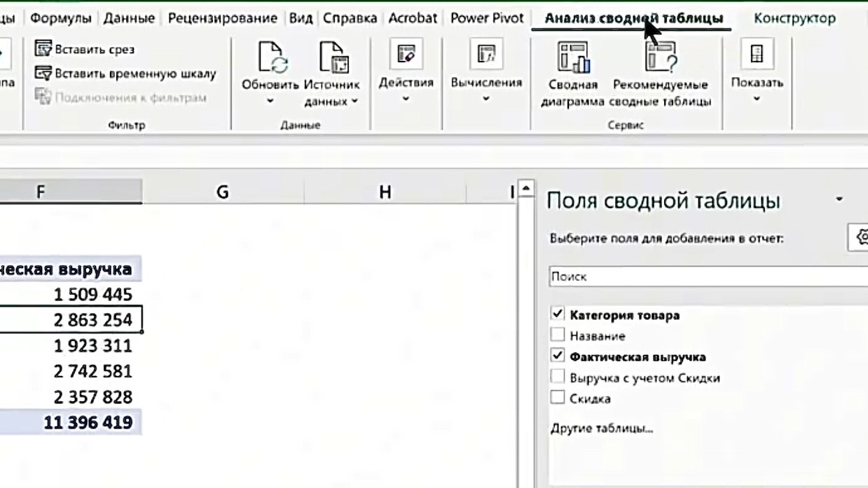The height and width of the screenshot is (488, 868).
Task: Open the Показать dropdown arrow
Action: [757, 99]
